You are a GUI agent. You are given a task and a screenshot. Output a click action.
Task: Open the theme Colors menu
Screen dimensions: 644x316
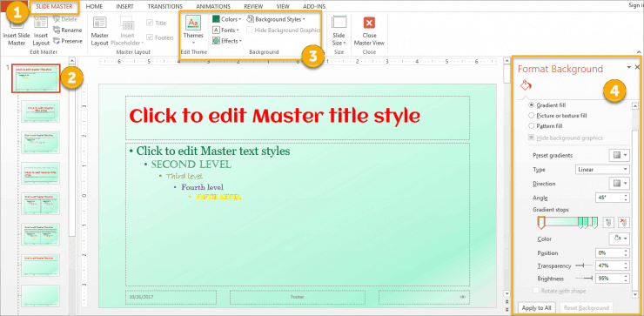click(x=227, y=19)
